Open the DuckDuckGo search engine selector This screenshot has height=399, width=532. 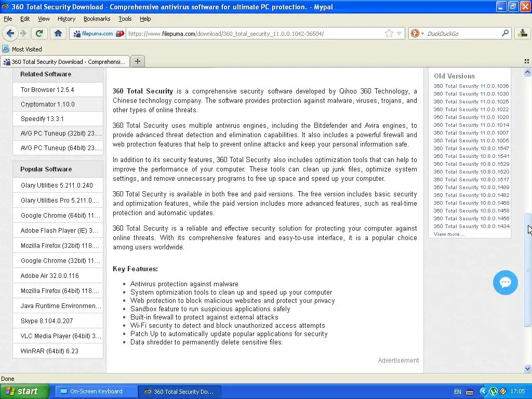417,33
